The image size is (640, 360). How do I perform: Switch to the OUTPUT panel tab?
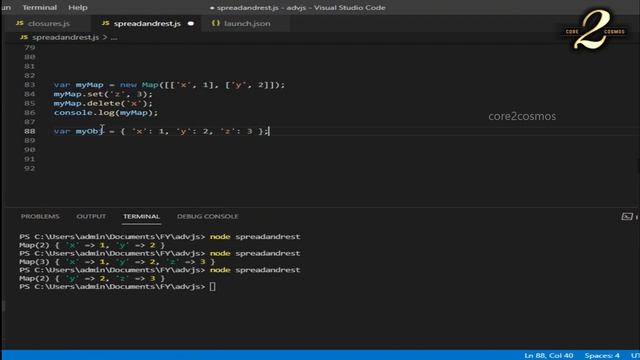(91, 216)
